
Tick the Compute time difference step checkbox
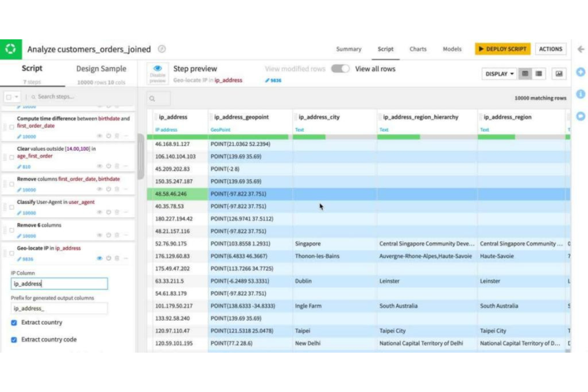point(12,127)
